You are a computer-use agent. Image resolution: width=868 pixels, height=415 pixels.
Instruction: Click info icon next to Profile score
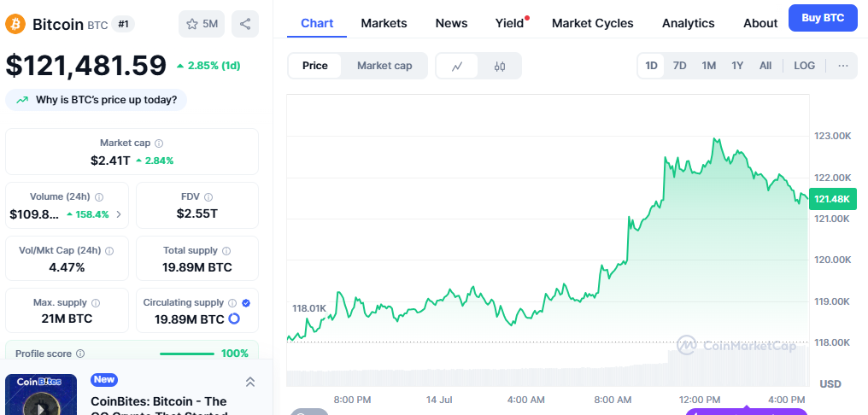(80, 354)
